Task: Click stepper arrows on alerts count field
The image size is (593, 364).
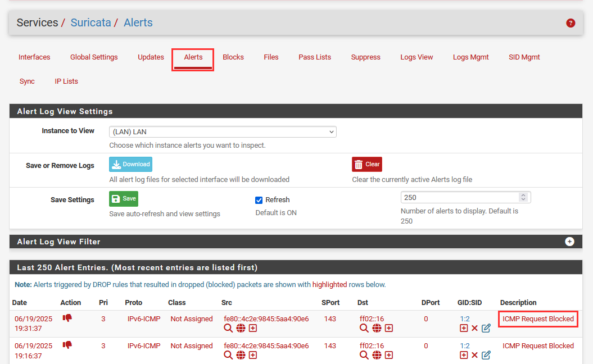Action: coord(523,197)
